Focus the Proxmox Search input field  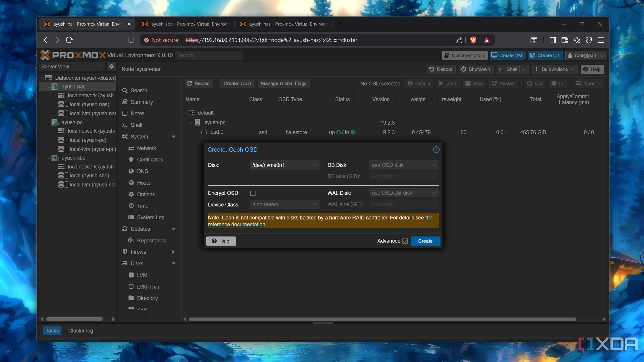(x=209, y=55)
